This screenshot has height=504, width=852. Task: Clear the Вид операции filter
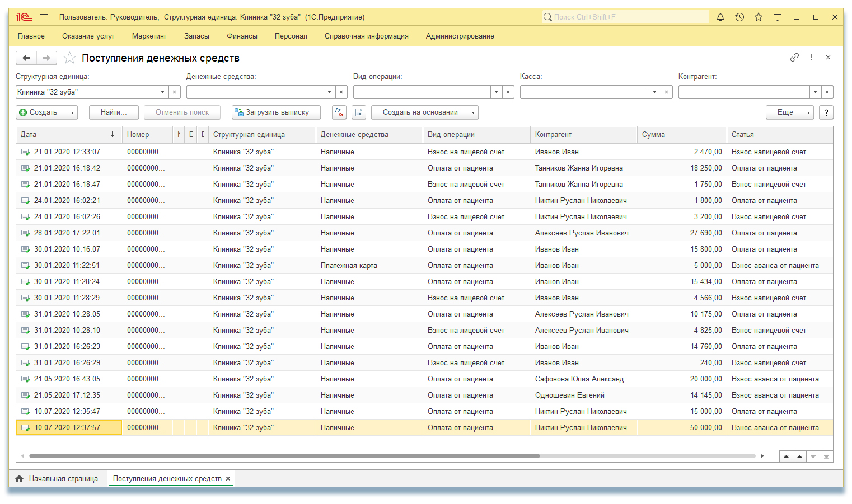pyautogui.click(x=508, y=92)
